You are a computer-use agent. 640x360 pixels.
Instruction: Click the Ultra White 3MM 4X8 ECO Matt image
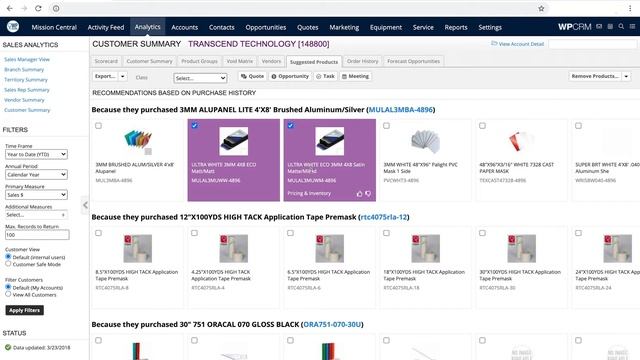[233, 141]
